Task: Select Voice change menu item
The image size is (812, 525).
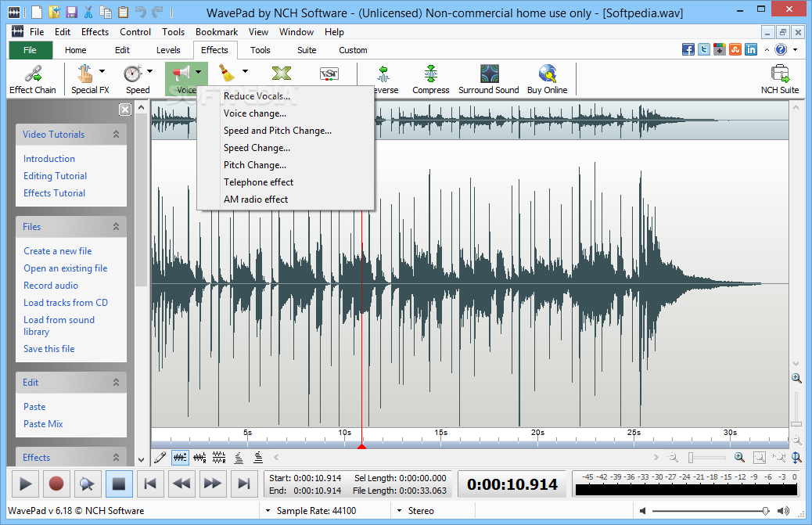Action: click(286, 113)
